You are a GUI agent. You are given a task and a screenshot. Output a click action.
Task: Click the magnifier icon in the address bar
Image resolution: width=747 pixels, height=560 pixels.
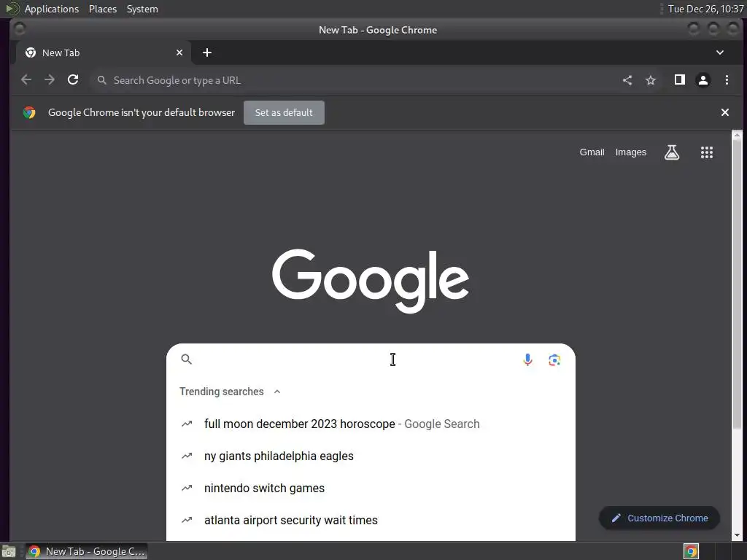click(x=101, y=80)
